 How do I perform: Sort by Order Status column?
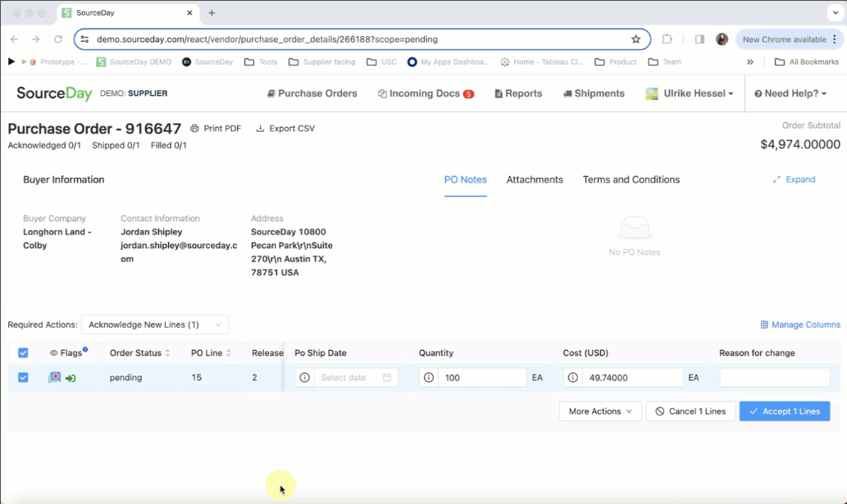[139, 353]
